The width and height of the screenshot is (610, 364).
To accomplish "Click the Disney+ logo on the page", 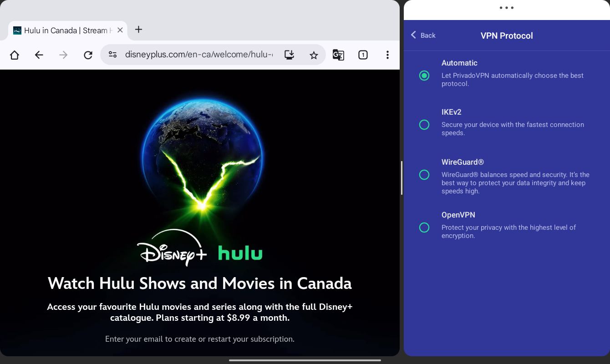I will point(172,248).
